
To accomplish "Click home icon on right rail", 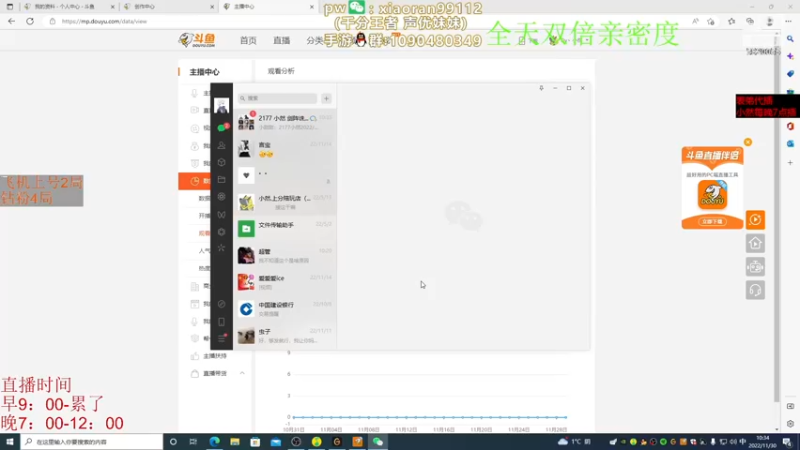I will click(x=756, y=243).
